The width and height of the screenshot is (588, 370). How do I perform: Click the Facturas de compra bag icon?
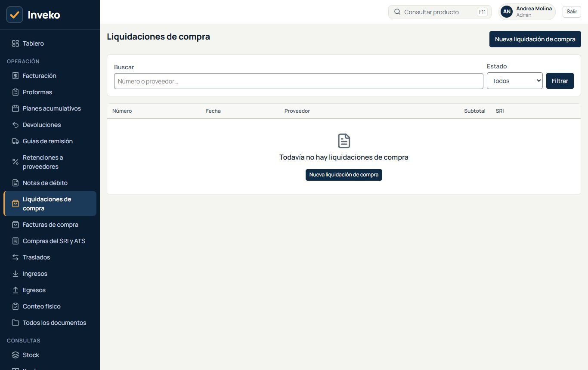coord(15,225)
